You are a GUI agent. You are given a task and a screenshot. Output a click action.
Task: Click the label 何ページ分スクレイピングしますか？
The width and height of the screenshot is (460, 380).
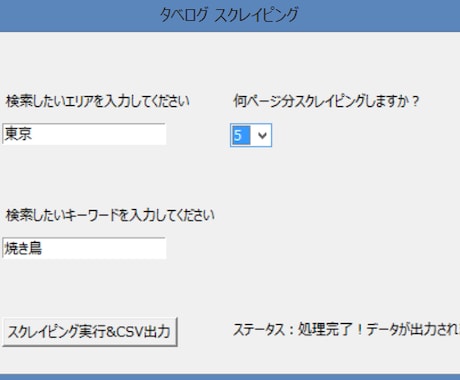(326, 101)
